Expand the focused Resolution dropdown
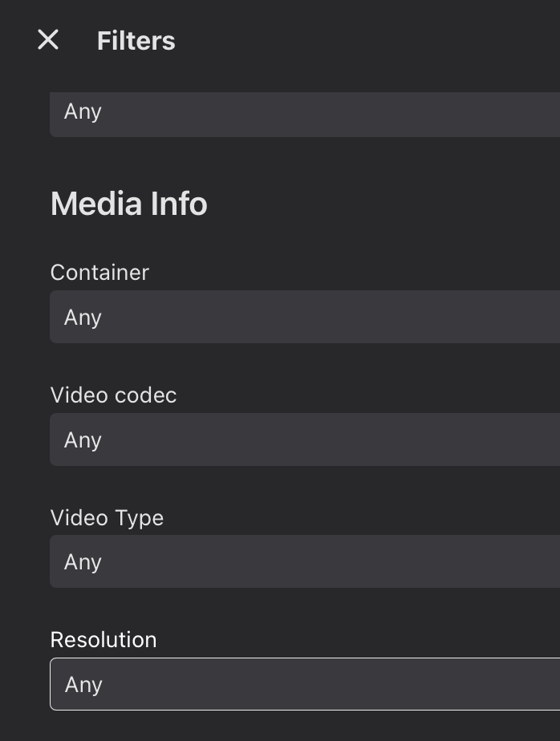This screenshot has height=741, width=560. 305,684
